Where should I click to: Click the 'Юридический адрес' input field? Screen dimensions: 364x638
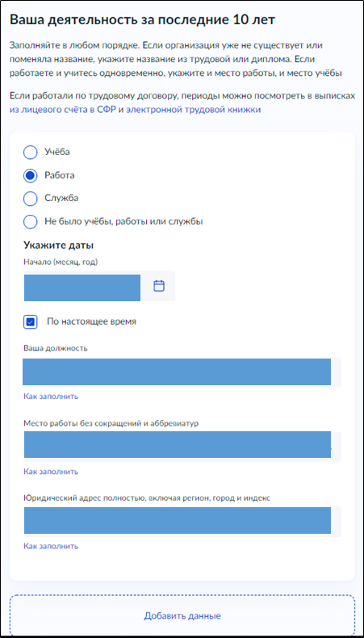click(x=182, y=522)
